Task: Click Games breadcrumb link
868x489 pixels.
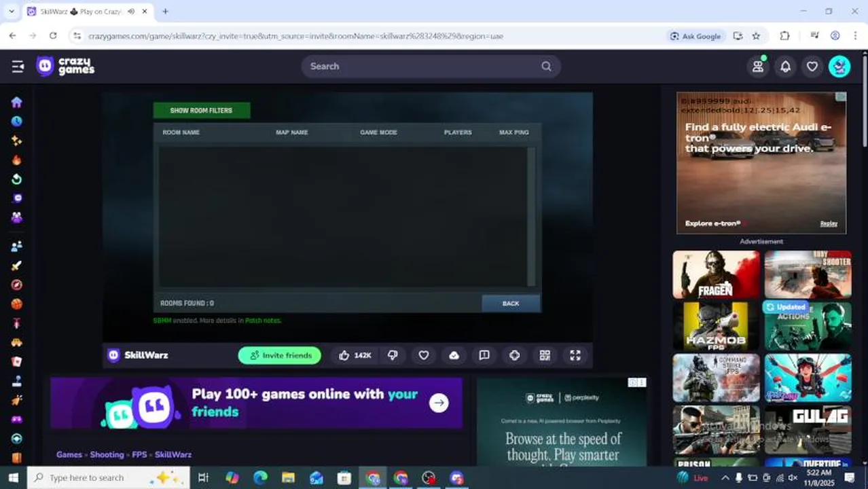Action: pyautogui.click(x=69, y=455)
